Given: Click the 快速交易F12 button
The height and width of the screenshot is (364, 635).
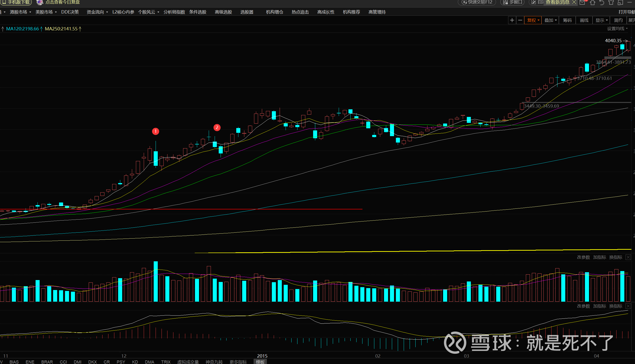Looking at the screenshot, I should coord(477,2).
